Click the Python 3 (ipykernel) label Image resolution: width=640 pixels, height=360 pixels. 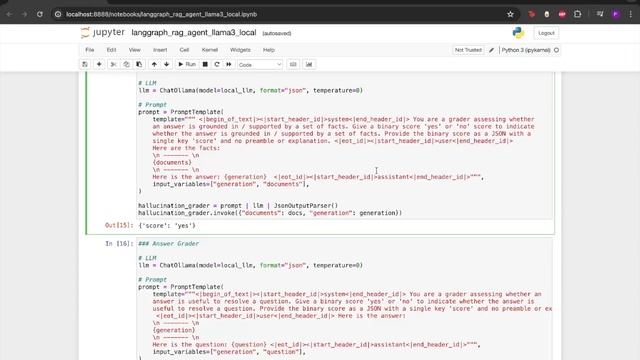pos(526,50)
